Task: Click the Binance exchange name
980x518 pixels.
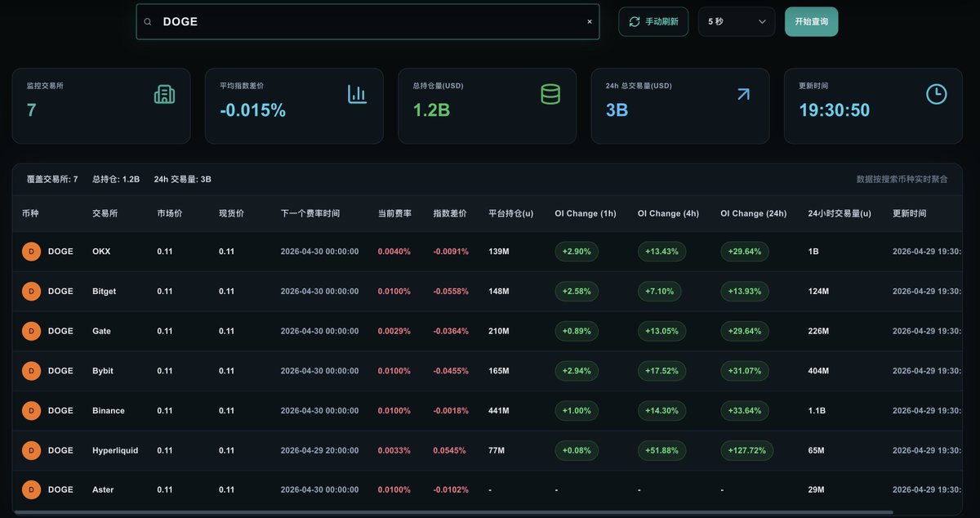Action: click(x=109, y=410)
